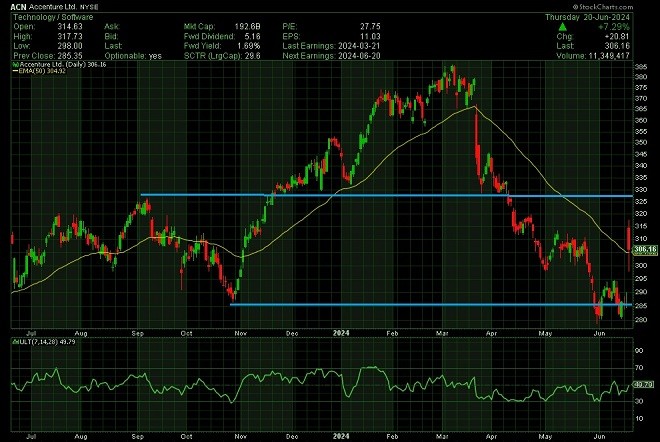Click the 306.16 price tag on the price axis
Screen dimensions: 660x442
click(645, 250)
